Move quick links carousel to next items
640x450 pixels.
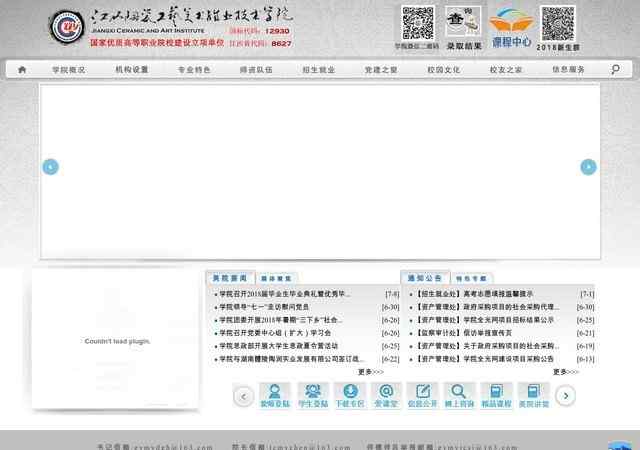click(x=566, y=396)
